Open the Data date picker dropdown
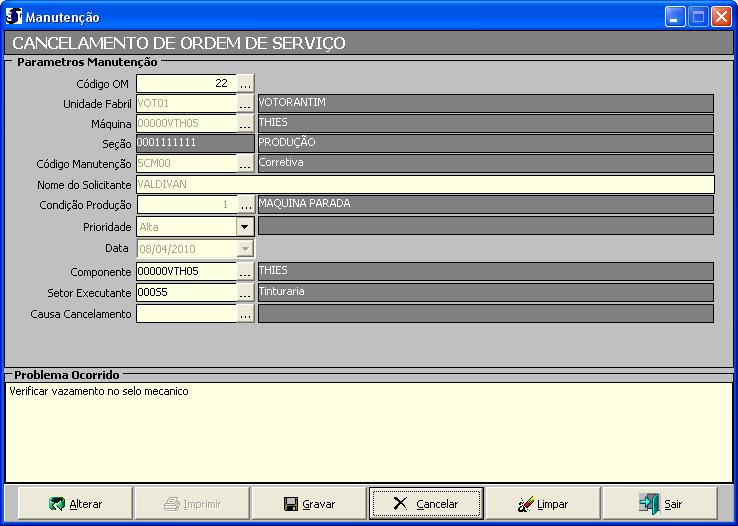Image resolution: width=738 pixels, height=526 pixels. point(245,248)
